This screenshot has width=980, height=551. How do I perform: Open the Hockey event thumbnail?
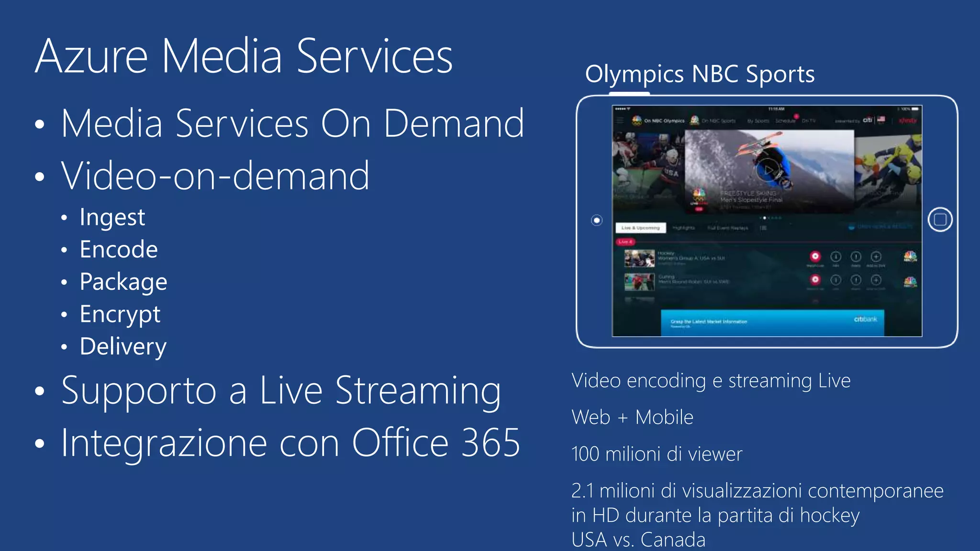639,259
